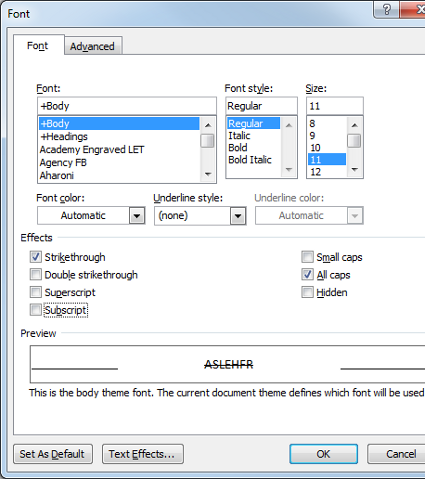Image resolution: width=425 pixels, height=479 pixels.
Task: Click the Size input field
Action: click(x=335, y=106)
